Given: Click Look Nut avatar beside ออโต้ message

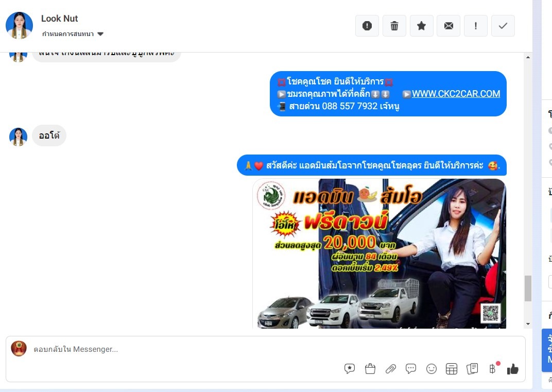Looking at the screenshot, I should pyautogui.click(x=19, y=137).
